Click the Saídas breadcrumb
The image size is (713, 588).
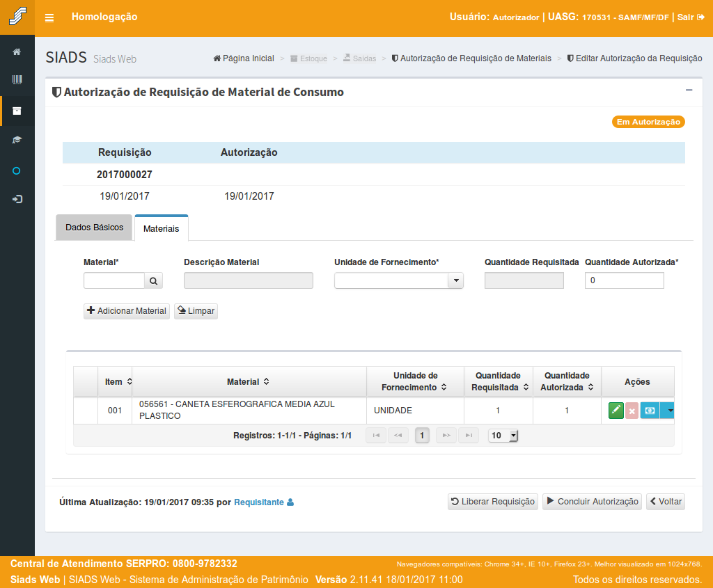360,58
